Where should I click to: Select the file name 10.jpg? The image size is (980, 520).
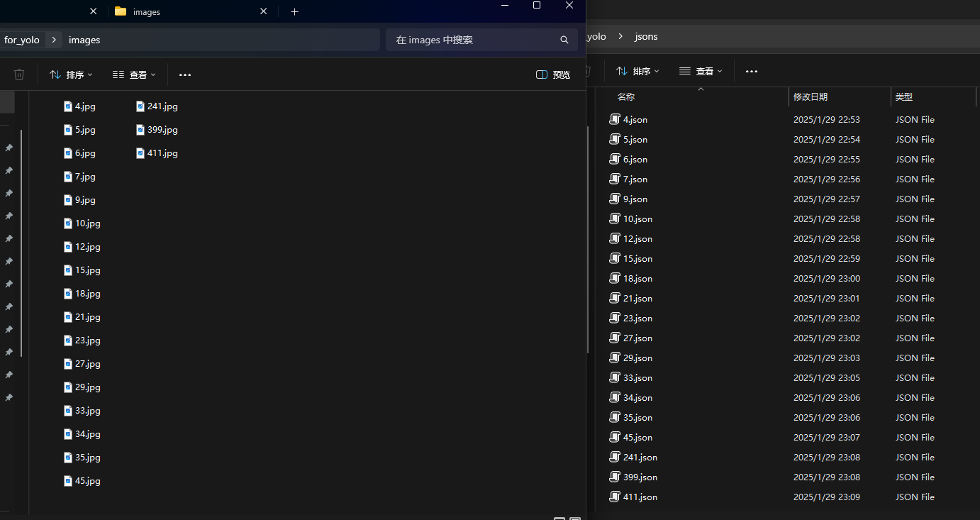(88, 223)
